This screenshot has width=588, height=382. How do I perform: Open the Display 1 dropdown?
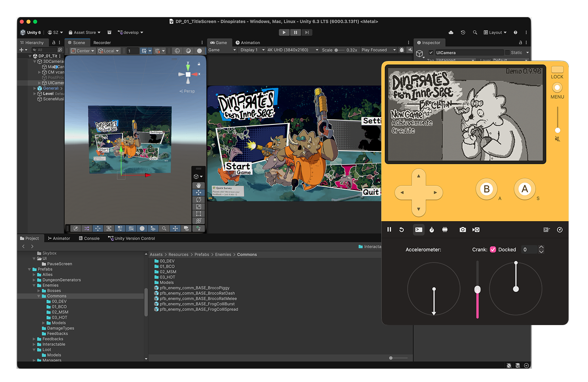pyautogui.click(x=252, y=50)
